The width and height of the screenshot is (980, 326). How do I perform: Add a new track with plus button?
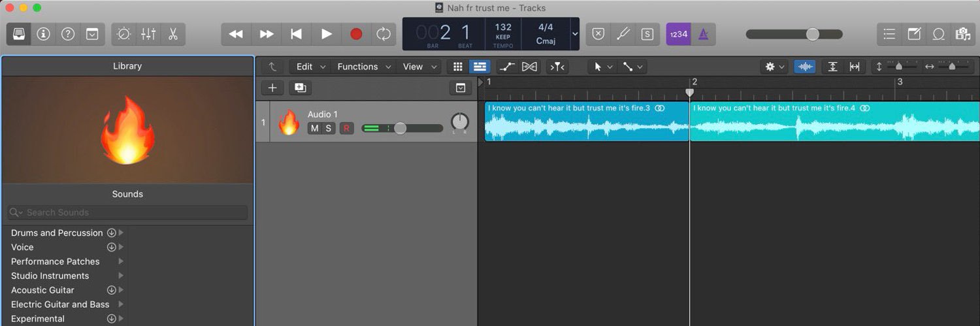272,88
